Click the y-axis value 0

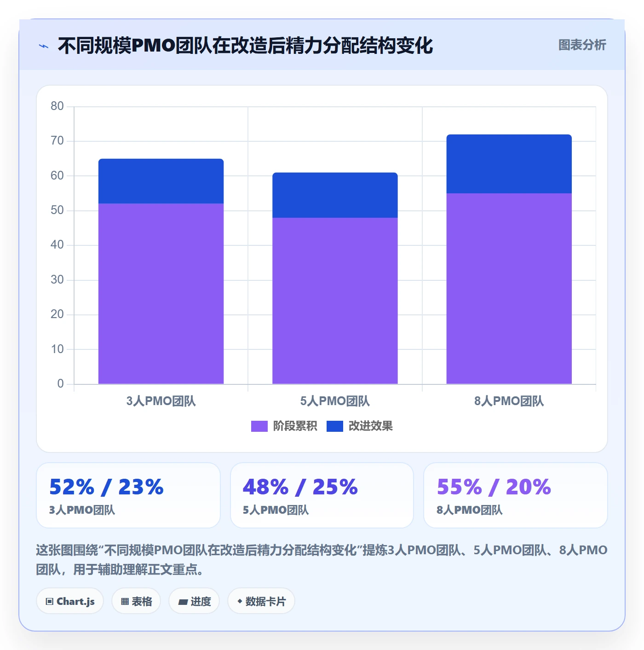(x=60, y=384)
